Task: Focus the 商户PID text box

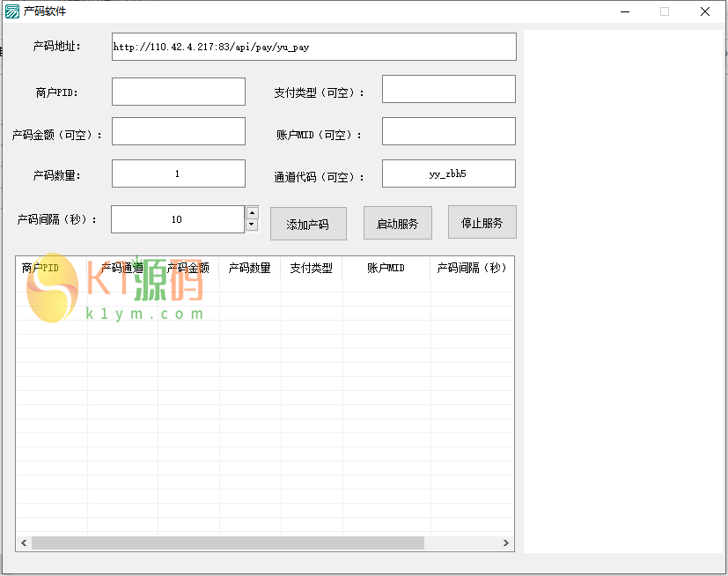Action: pyautogui.click(x=179, y=92)
